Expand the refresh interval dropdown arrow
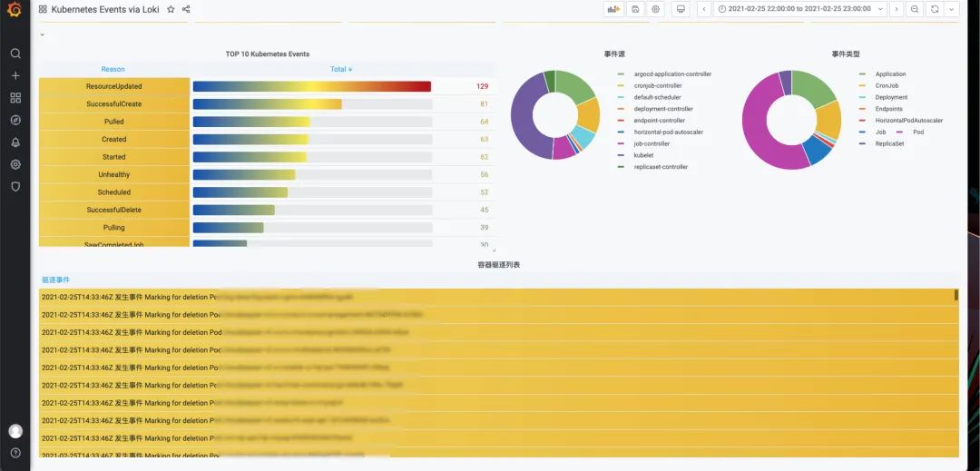Screen dimensions: 980x471 [952, 9]
